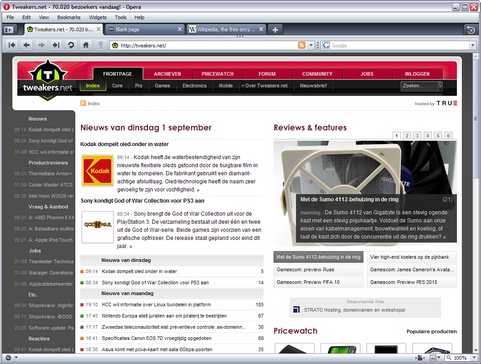481x364 pixels.
Task: Open the Mobile subnavigation link
Action: tap(226, 86)
